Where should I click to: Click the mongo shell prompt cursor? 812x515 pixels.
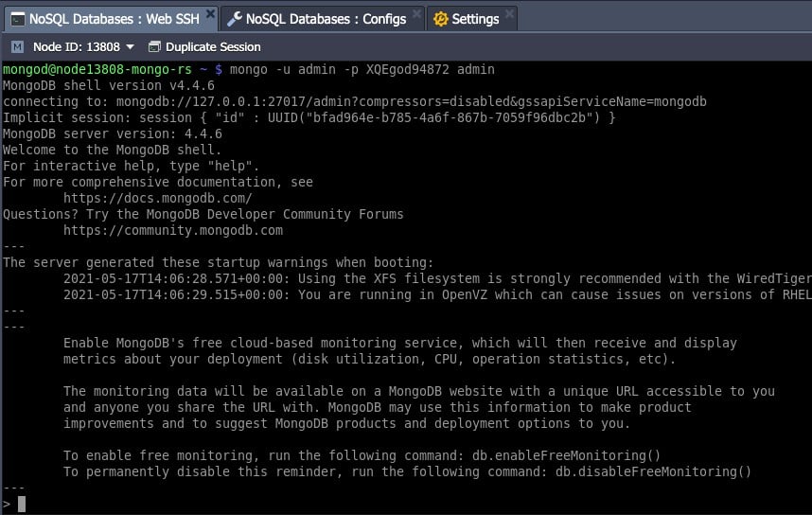(21, 505)
